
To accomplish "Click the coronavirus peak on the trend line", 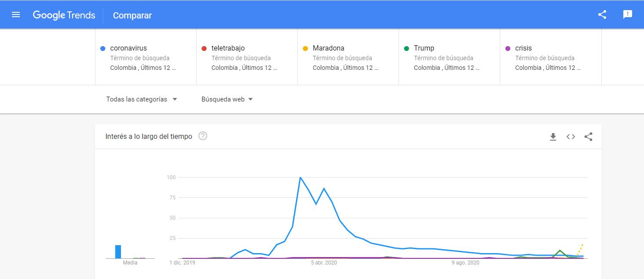I will pyautogui.click(x=300, y=178).
